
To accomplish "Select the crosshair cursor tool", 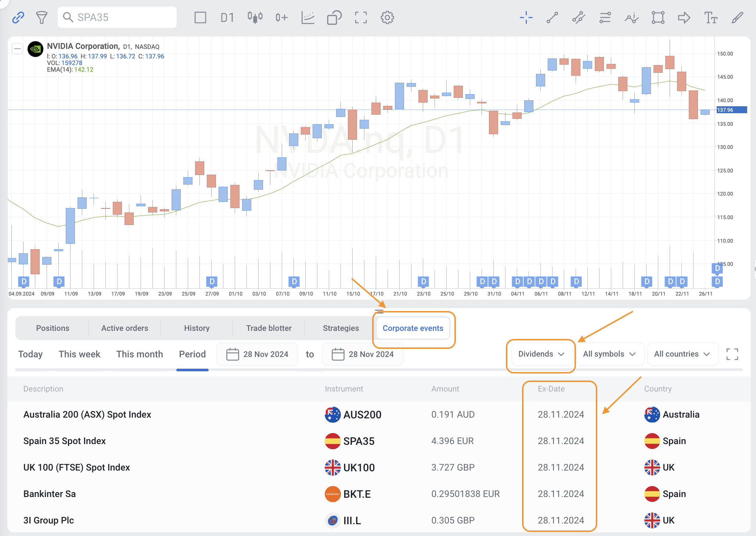I will 526,17.
